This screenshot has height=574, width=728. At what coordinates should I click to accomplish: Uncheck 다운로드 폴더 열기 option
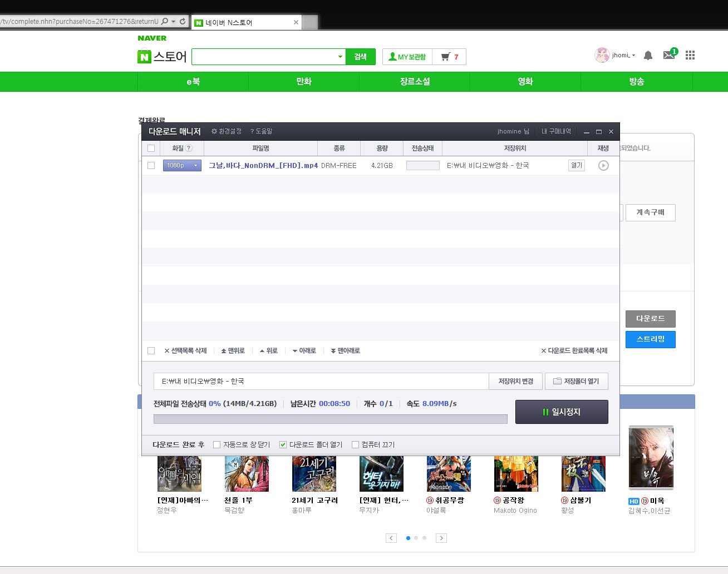[283, 444]
